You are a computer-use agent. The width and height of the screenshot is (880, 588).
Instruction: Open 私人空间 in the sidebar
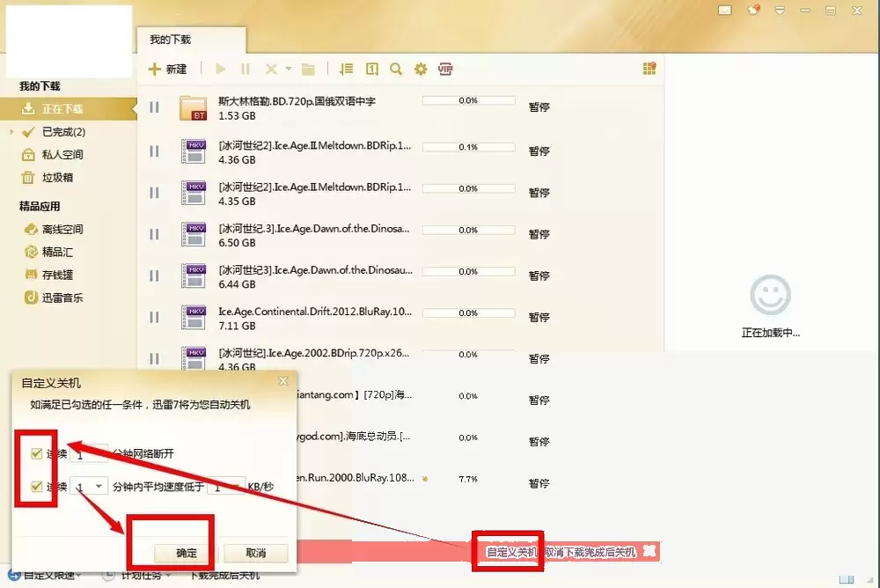coord(53,154)
